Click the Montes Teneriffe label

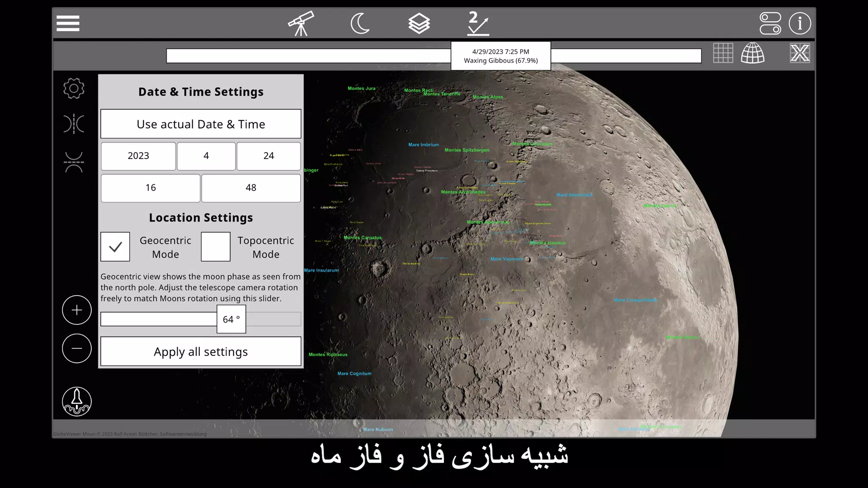click(x=442, y=94)
